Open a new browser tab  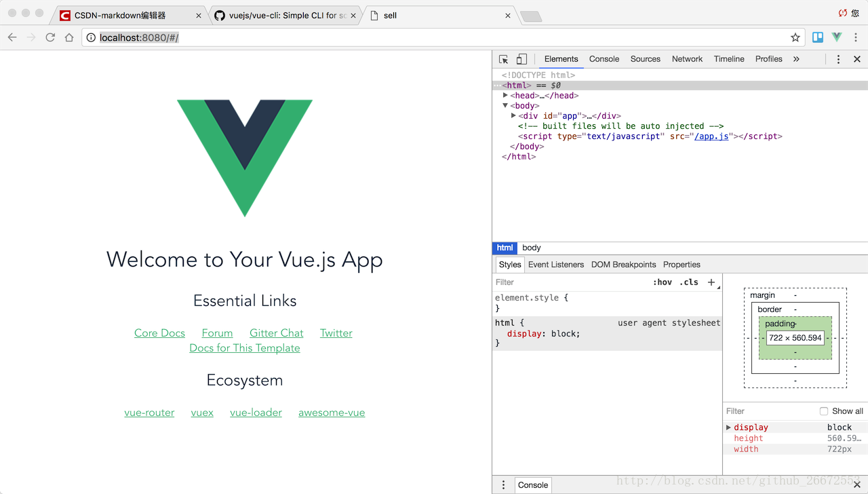[x=531, y=16]
